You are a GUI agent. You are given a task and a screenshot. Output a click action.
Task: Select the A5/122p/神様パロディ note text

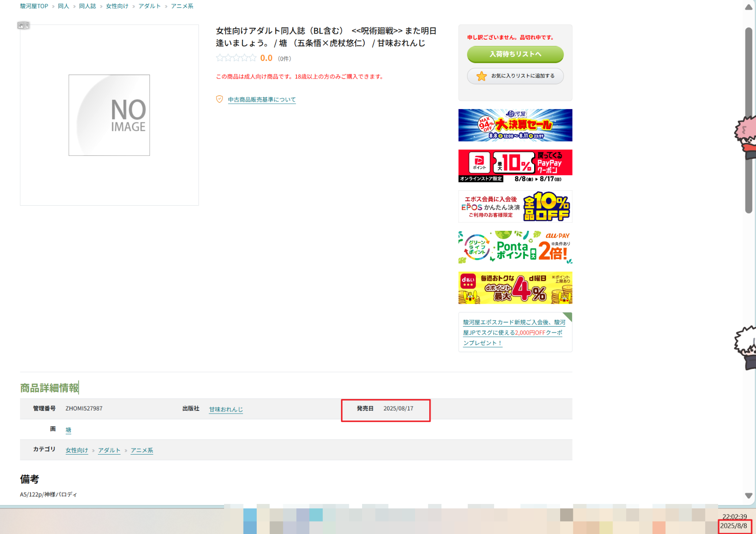click(49, 495)
